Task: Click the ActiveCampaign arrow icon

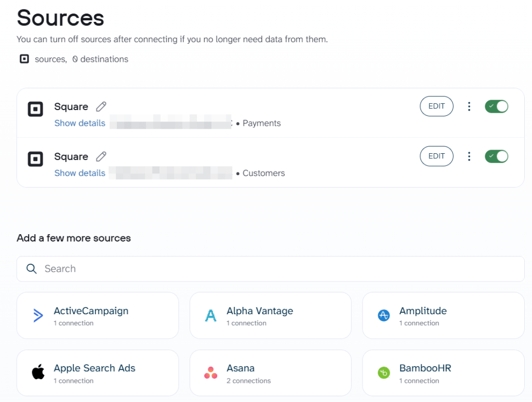Action: (x=38, y=315)
